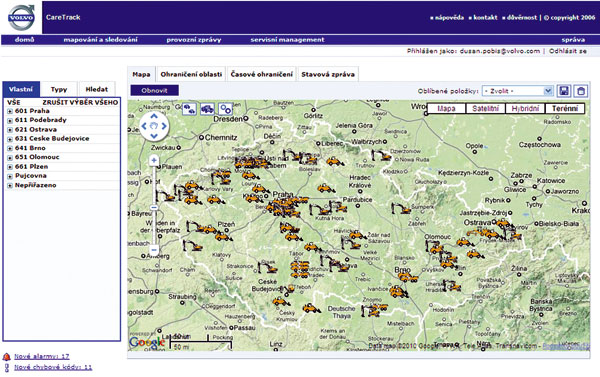The height and width of the screenshot is (377, 600).
Task: Expand the 601 Praha tree node
Action: pyautogui.click(x=10, y=111)
